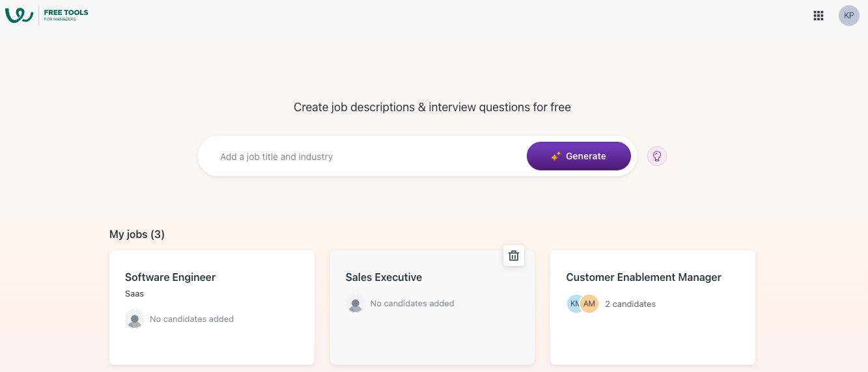Click the 'Create job descriptions & interview questions' heading

(x=432, y=107)
